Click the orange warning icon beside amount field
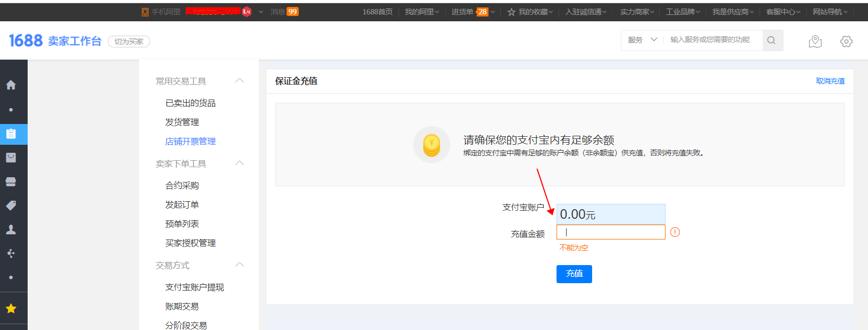This screenshot has width=868, height=330. point(675,232)
